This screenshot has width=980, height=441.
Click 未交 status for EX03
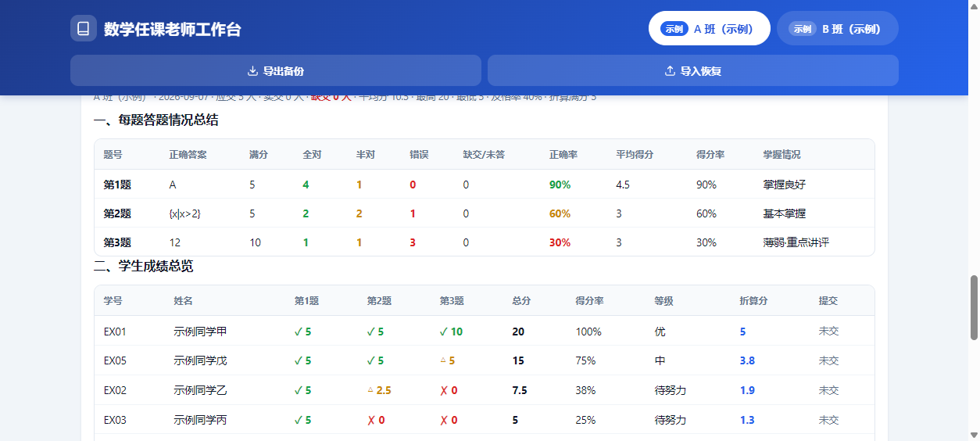[828, 420]
